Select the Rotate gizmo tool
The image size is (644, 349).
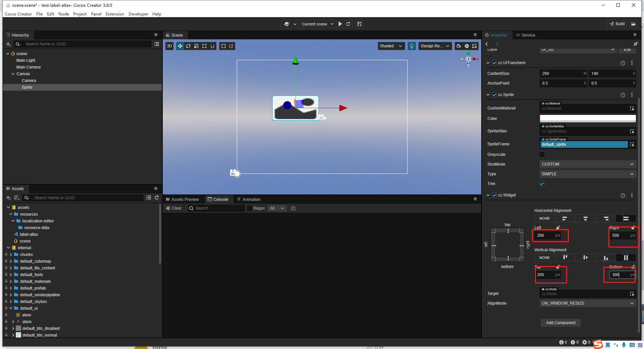point(188,46)
